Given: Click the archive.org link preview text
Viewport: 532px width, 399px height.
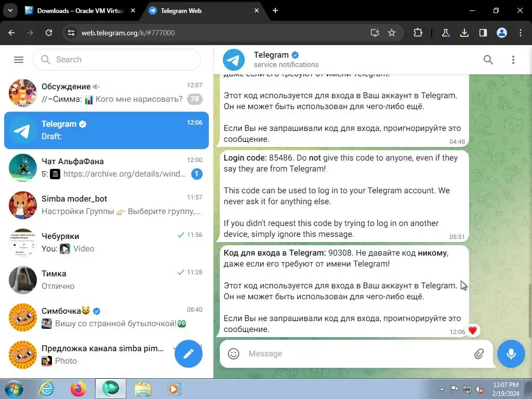Looking at the screenshot, I should click(x=125, y=174).
